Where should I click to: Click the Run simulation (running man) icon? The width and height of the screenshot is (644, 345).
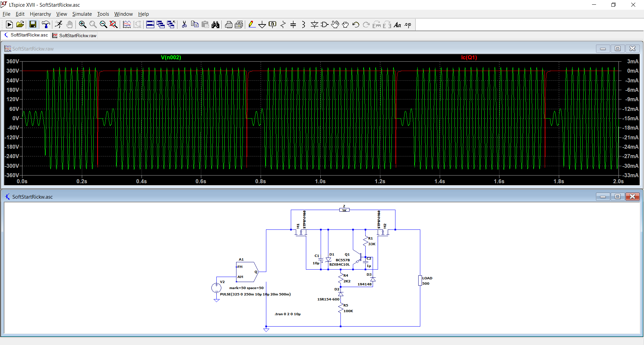(59, 24)
